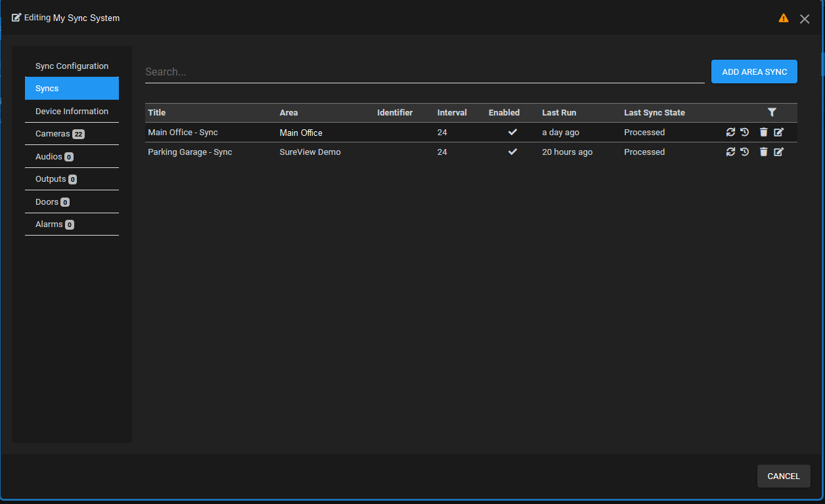Open the Doors tab
This screenshot has height=504, width=825.
coord(72,202)
